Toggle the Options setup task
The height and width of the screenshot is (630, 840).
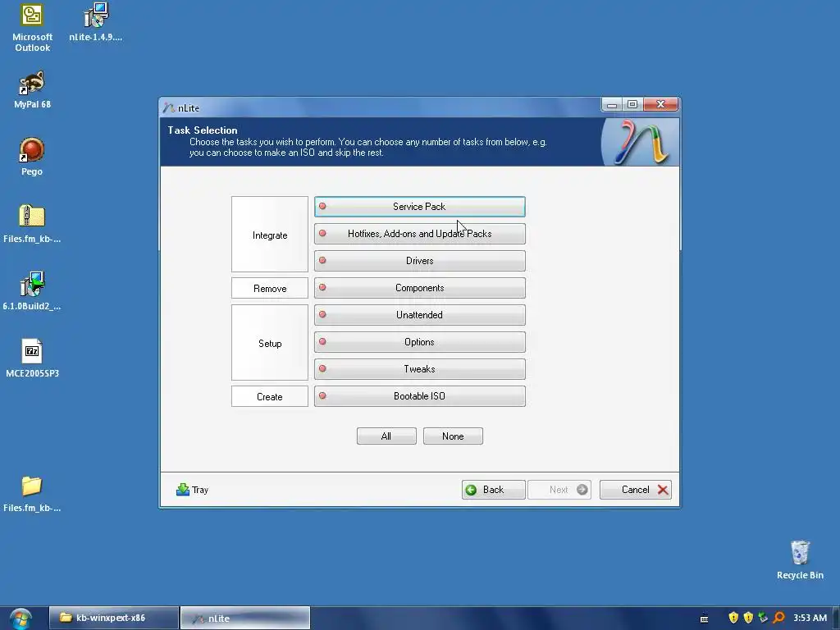419,342
